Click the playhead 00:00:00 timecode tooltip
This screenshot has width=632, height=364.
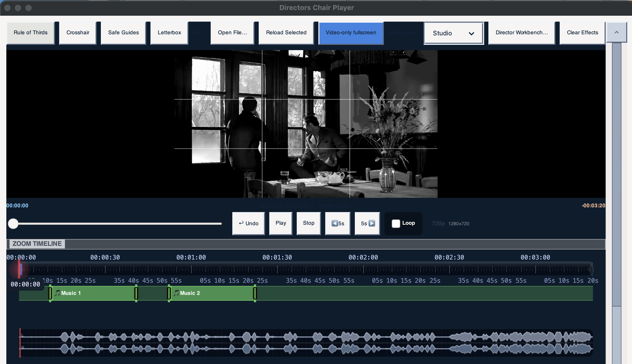[25, 284]
